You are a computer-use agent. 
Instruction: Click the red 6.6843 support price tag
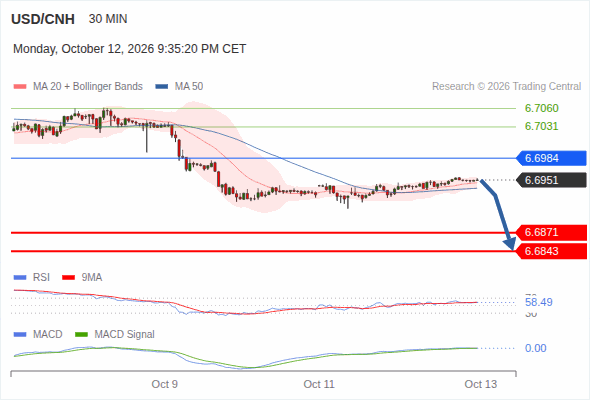(x=551, y=251)
